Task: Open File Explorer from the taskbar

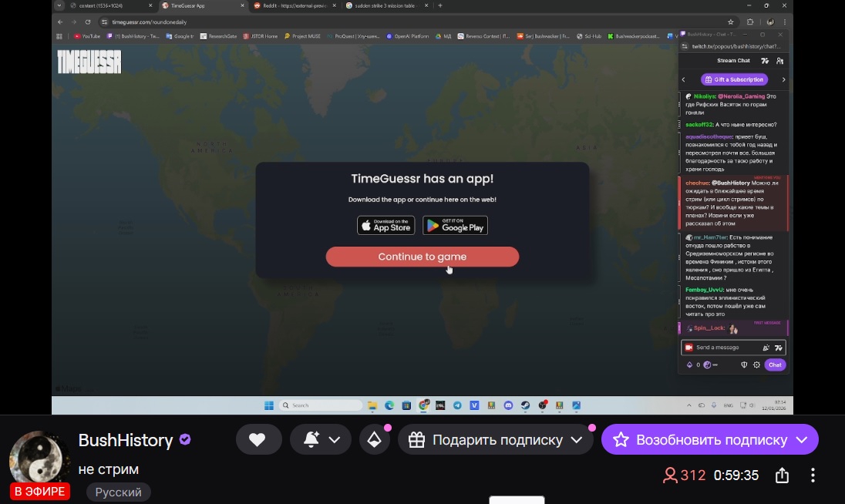Action: tap(372, 405)
